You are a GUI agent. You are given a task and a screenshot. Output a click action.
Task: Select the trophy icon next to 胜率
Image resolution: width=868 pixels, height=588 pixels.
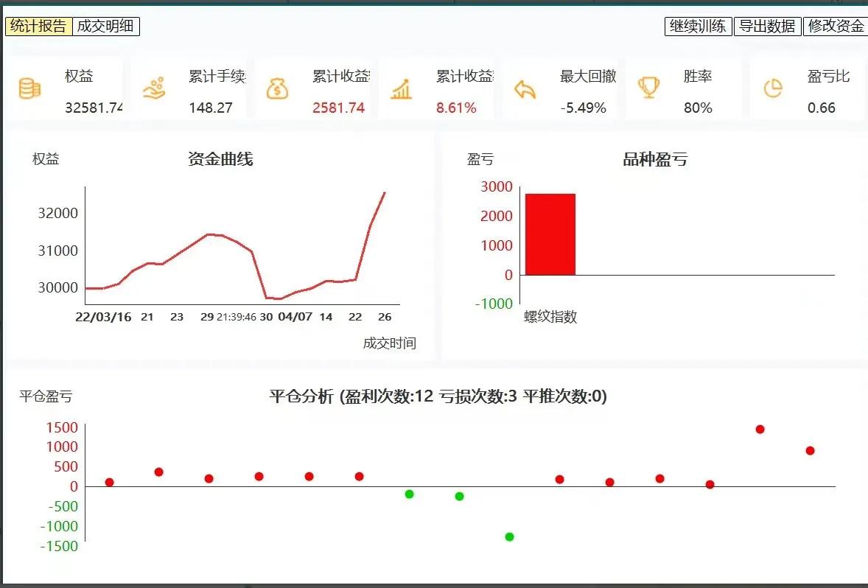[648, 86]
